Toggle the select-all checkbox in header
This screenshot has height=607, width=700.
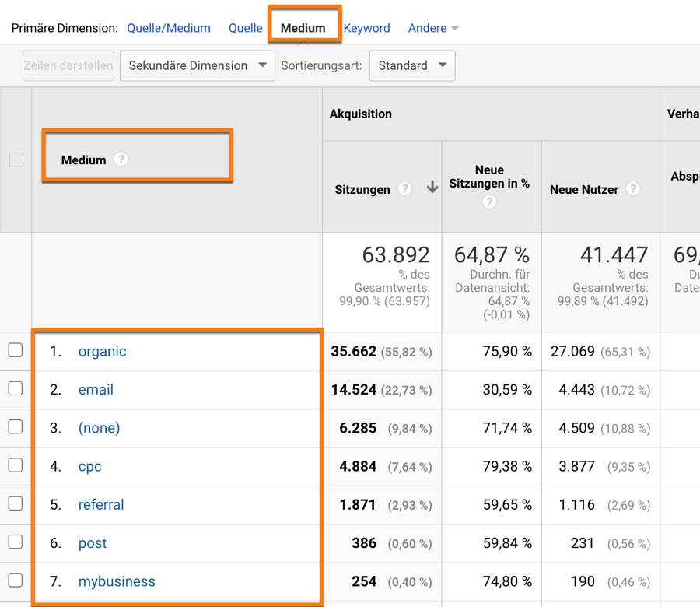[16, 160]
